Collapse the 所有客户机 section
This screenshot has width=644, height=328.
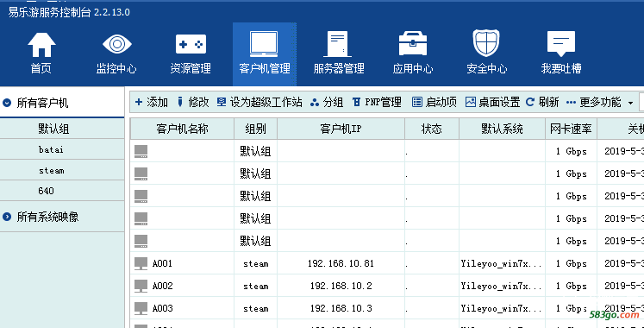pos(7,103)
